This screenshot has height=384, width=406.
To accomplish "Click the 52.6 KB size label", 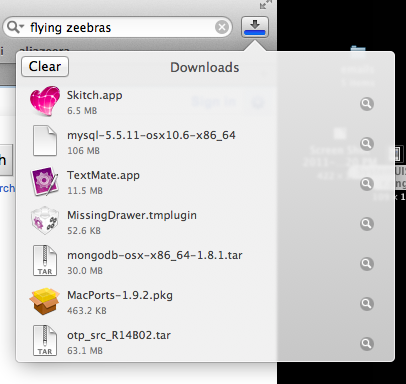I will [84, 231].
